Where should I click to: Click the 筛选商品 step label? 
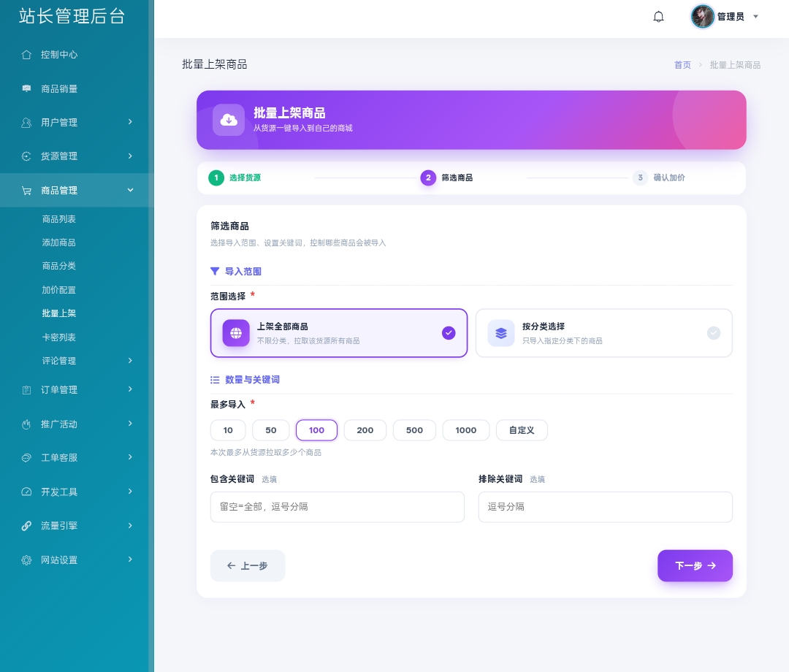point(457,177)
